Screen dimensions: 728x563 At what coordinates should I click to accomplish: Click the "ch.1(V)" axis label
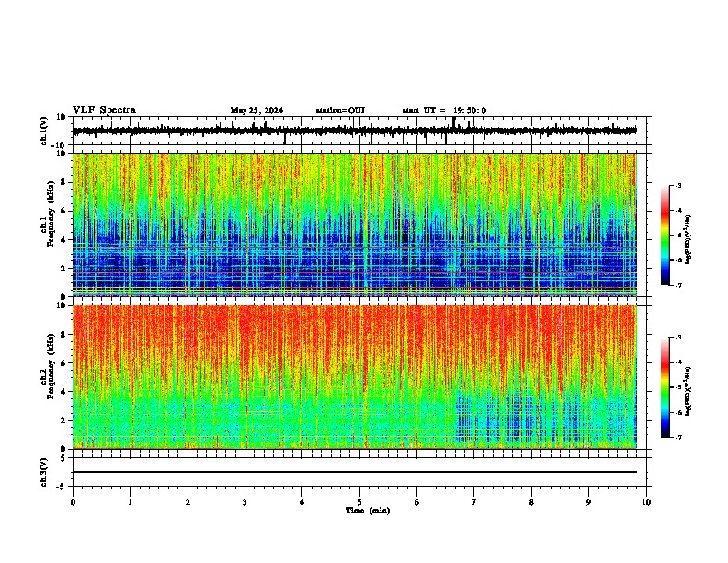coord(44,131)
